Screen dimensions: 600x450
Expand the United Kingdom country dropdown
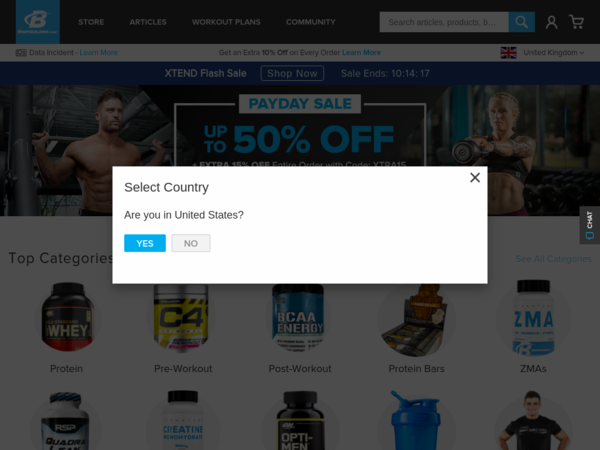click(553, 53)
